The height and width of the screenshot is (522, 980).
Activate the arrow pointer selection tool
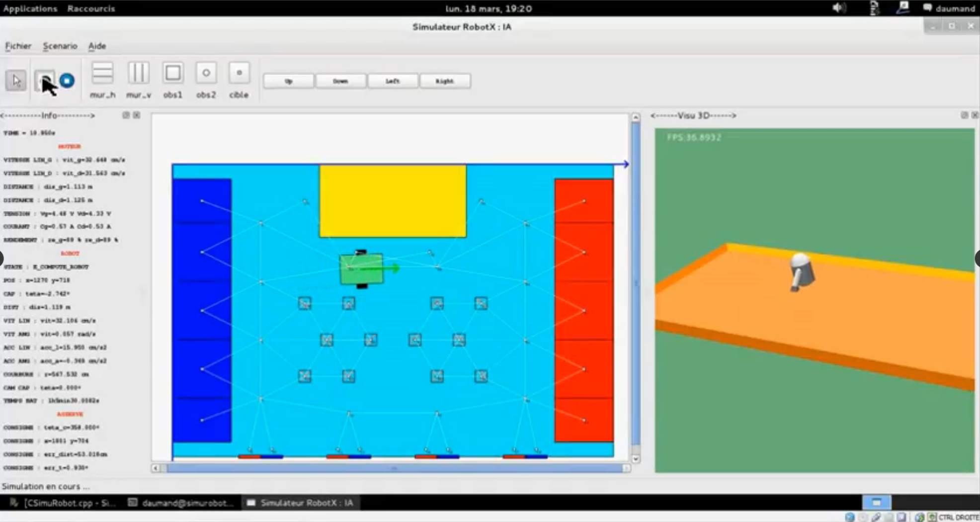point(16,81)
